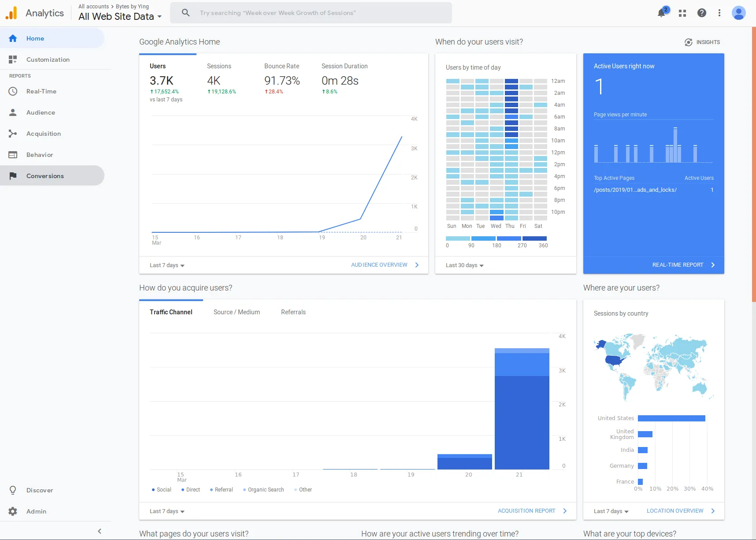Click arrow next to Acquisition Report
The width and height of the screenshot is (756, 540).
pyautogui.click(x=565, y=511)
